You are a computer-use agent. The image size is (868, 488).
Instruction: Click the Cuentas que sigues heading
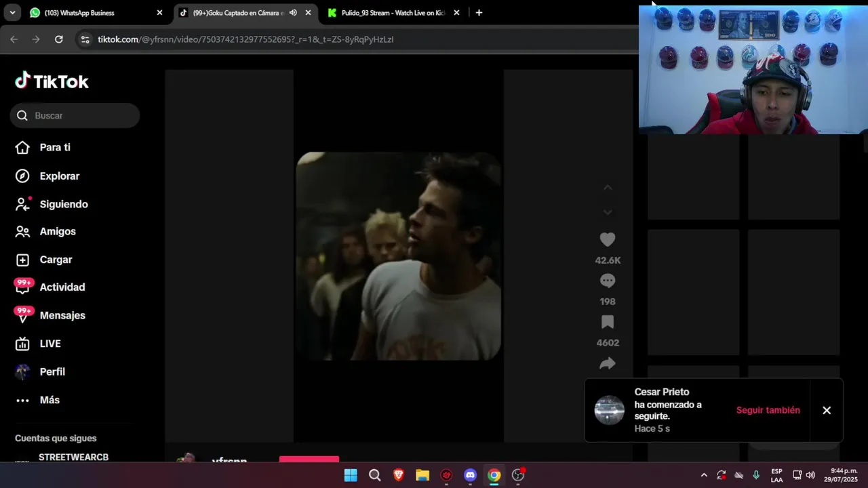pyautogui.click(x=56, y=439)
